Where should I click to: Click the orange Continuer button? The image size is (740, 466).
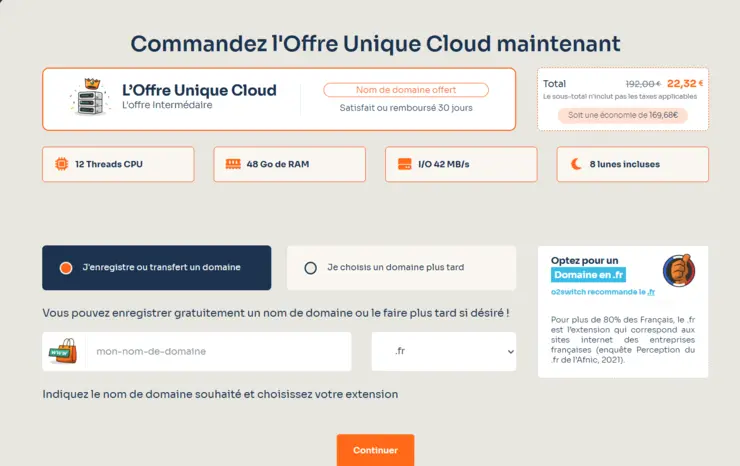pos(375,450)
